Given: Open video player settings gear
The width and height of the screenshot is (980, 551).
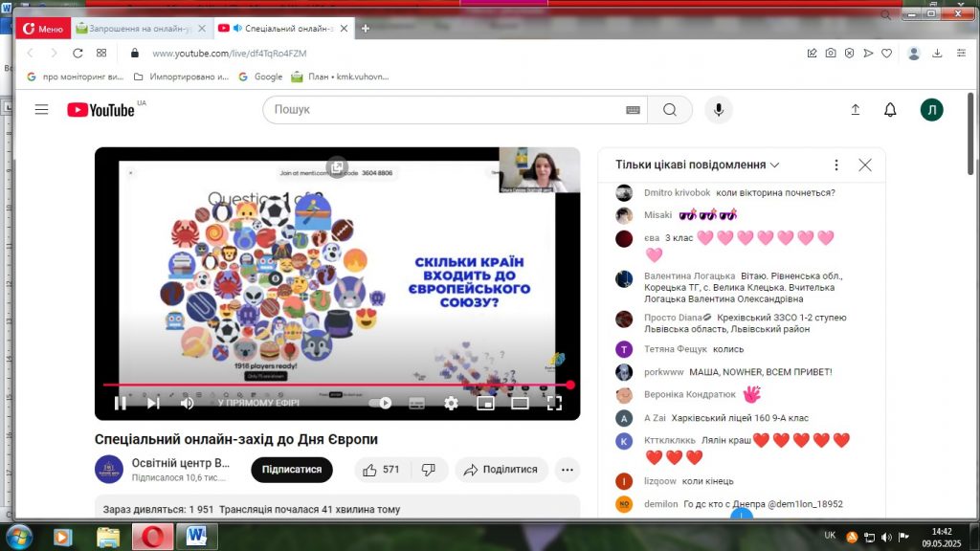Looking at the screenshot, I should click(x=451, y=403).
